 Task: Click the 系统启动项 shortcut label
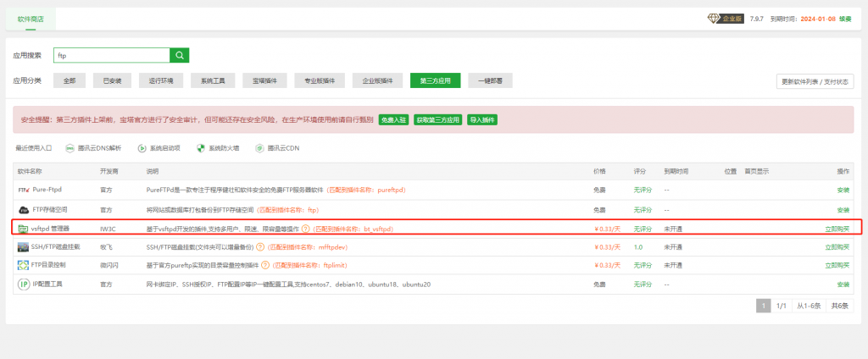(165, 148)
